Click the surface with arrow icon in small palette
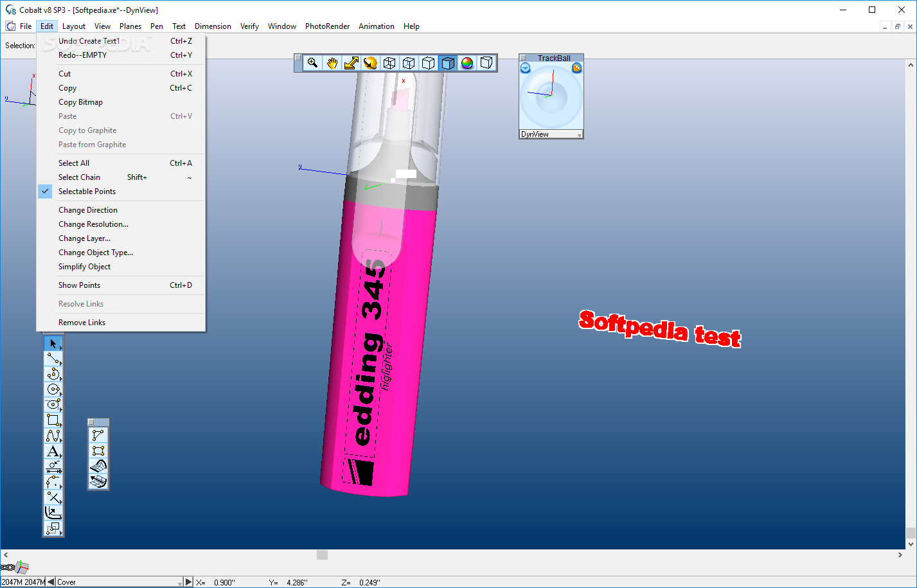Screen dimensions: 917x588 (x=98, y=481)
